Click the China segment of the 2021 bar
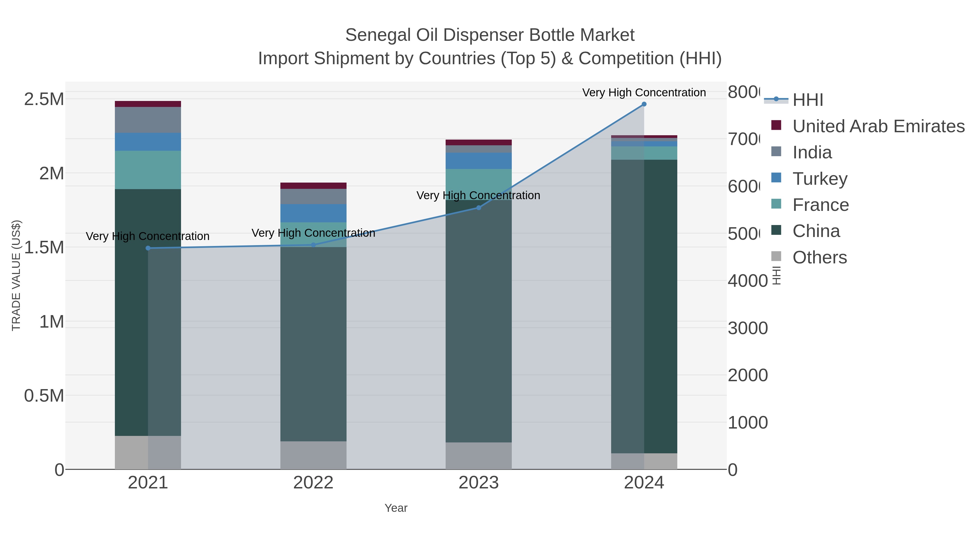Screen dimensions: 980x551 click(x=148, y=313)
